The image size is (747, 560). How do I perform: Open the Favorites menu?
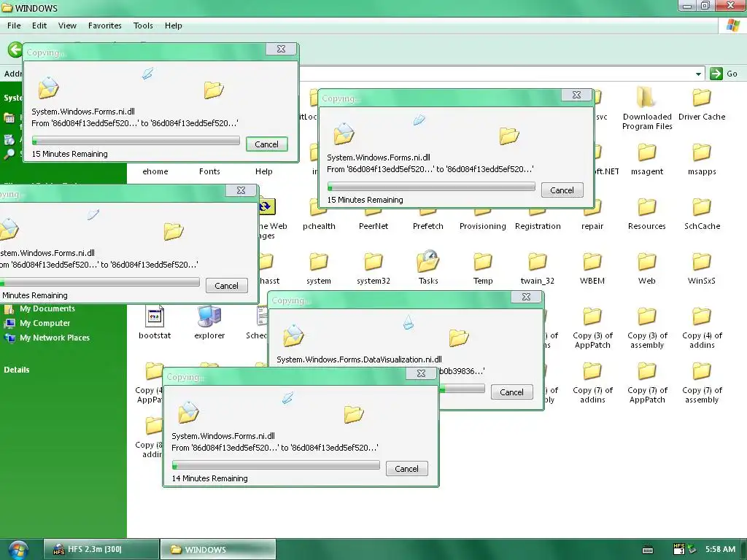click(105, 26)
